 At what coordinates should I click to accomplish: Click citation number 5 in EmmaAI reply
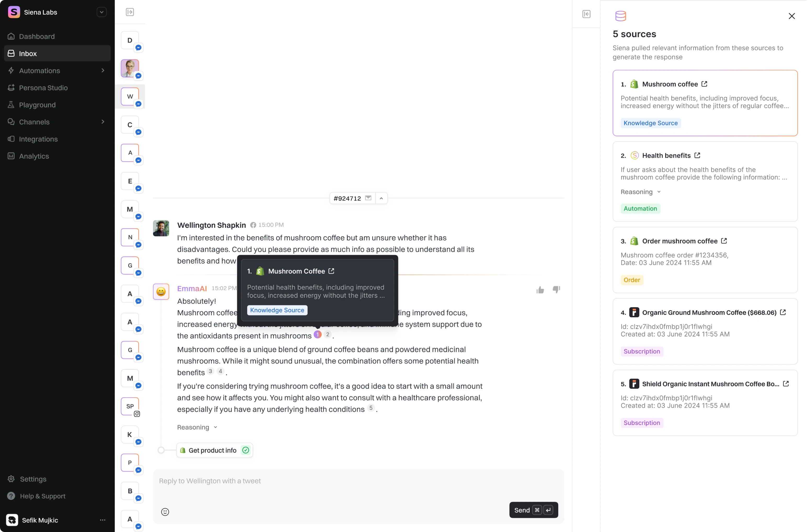tap(371, 408)
